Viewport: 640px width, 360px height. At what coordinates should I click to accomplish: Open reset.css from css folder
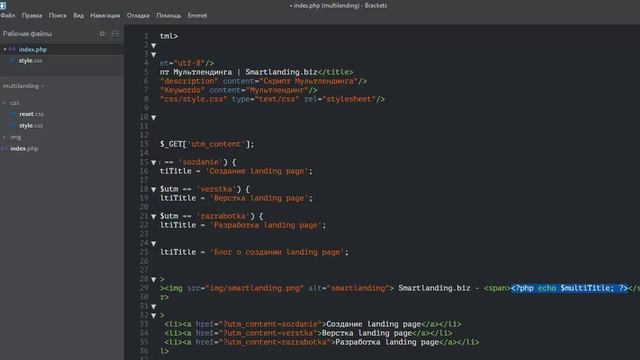[x=31, y=114]
